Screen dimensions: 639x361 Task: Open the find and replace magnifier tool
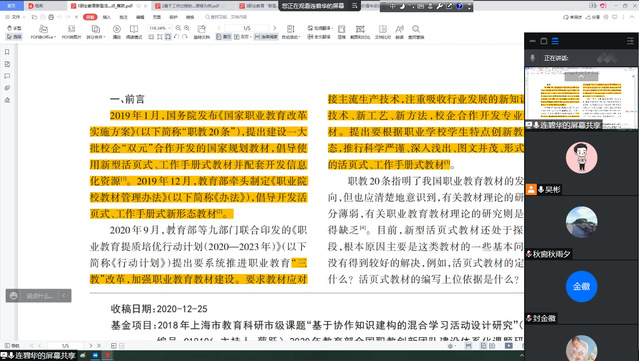click(x=416, y=31)
